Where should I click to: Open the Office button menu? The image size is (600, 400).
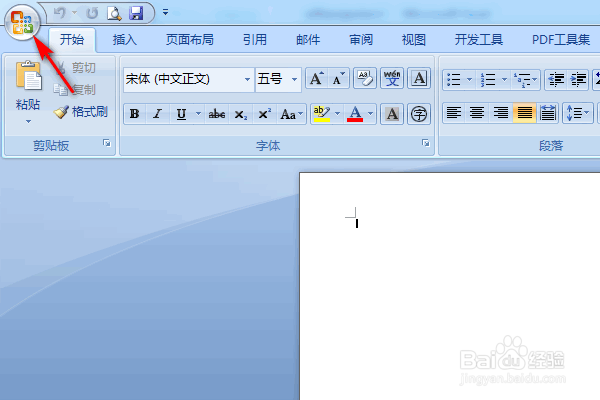click(22, 22)
